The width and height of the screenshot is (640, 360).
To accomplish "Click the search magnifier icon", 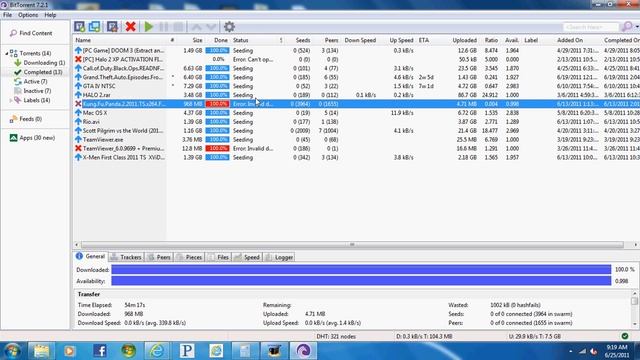I will pos(627,27).
